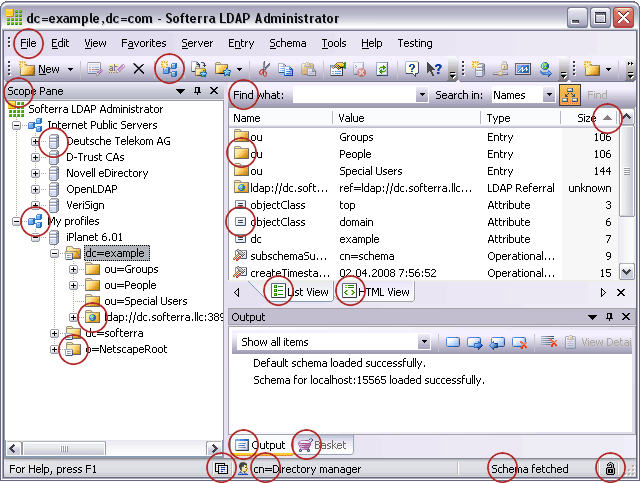Switch to the List View tab
The image size is (640, 483).
point(300,292)
